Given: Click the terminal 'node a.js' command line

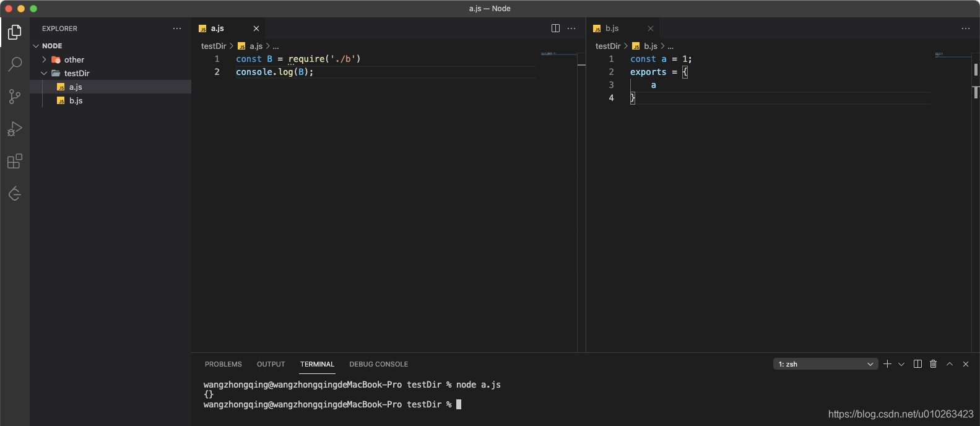Looking at the screenshot, I should click(x=352, y=385).
